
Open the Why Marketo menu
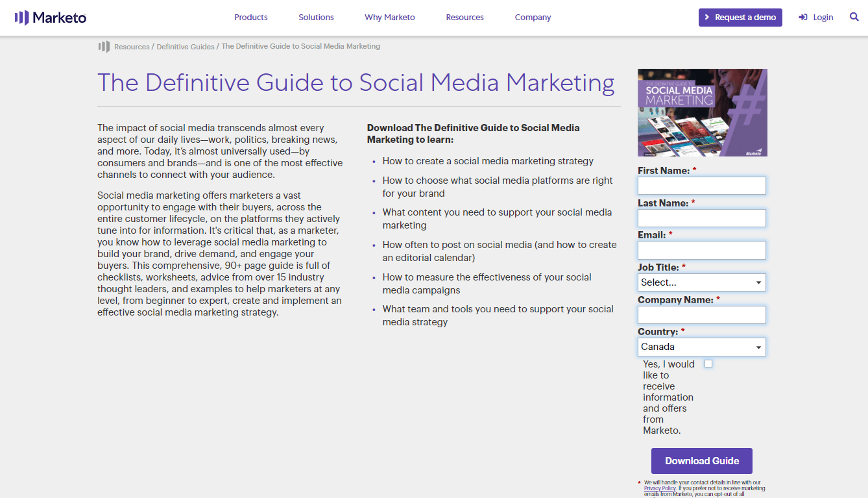[x=390, y=18]
